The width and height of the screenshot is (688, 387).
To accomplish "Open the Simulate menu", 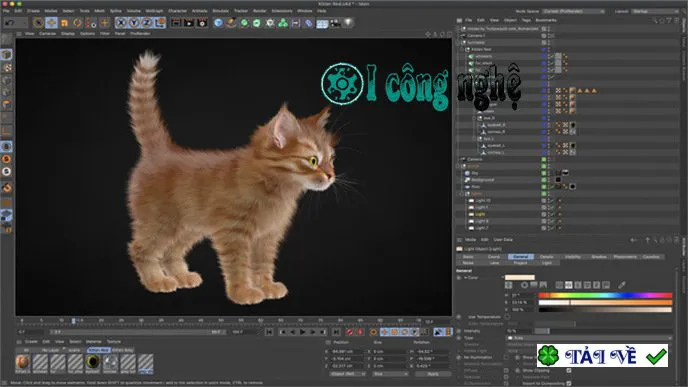I will [221, 11].
